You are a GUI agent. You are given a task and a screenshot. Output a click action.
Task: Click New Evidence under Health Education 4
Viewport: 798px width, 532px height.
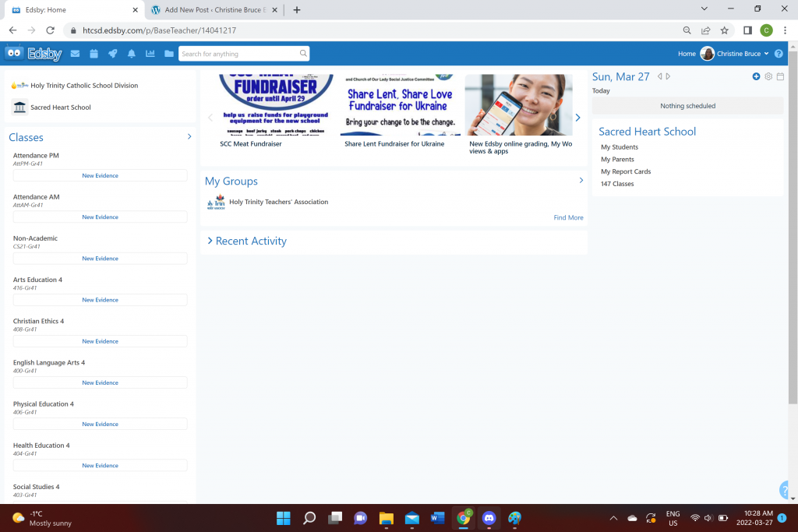pyautogui.click(x=101, y=465)
